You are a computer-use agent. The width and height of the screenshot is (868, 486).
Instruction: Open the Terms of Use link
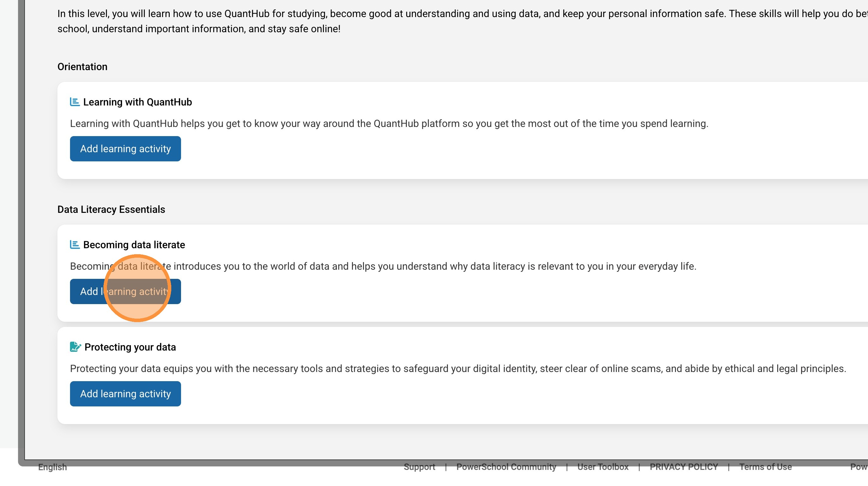(x=765, y=467)
